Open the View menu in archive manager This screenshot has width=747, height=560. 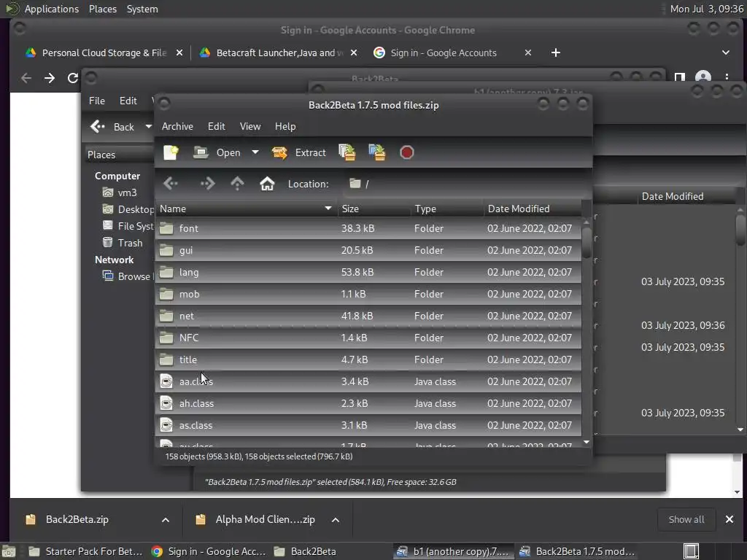pos(250,126)
